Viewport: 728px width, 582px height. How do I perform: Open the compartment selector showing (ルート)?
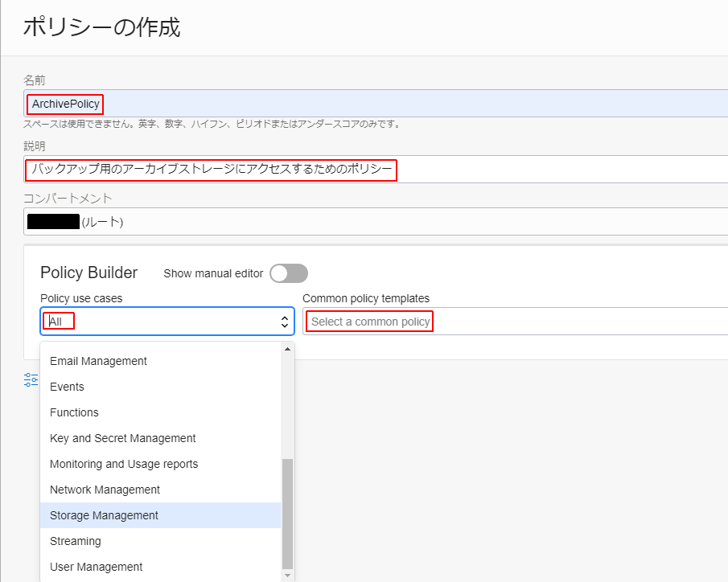pyautogui.click(x=376, y=222)
